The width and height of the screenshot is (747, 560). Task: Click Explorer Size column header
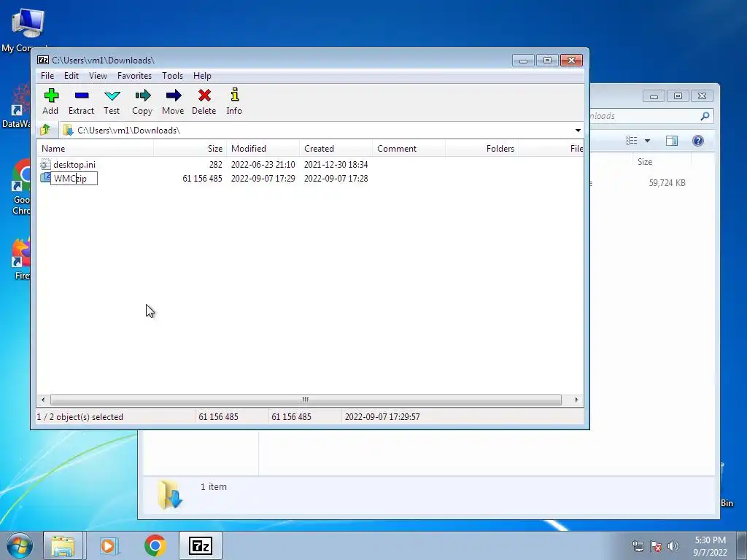point(645,162)
